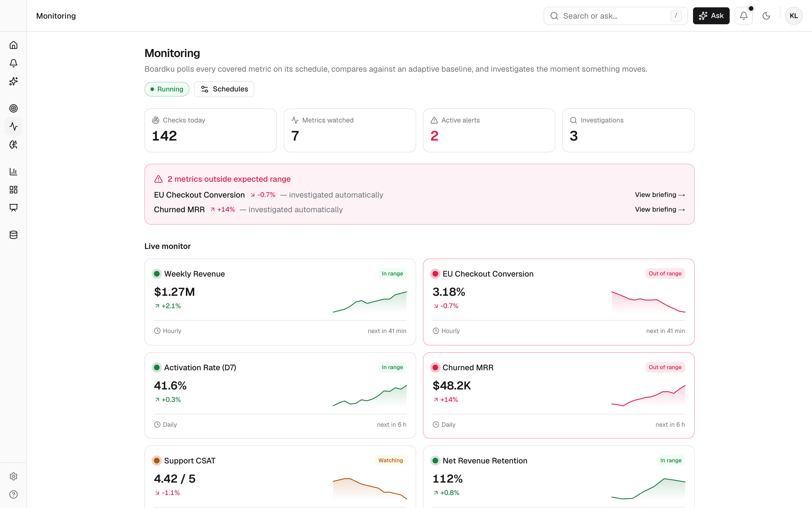
Task: Open Settings gear in sidebar
Action: pyautogui.click(x=14, y=476)
